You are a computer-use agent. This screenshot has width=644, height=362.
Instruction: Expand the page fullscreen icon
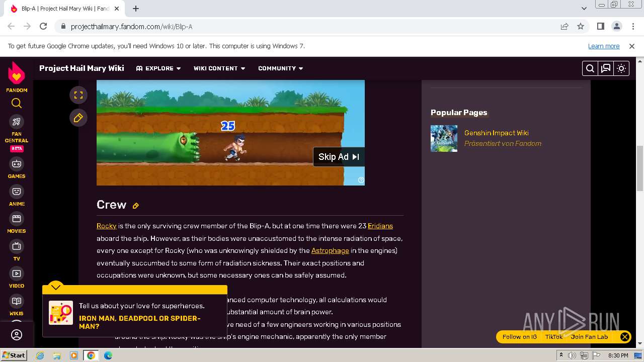pos(78,95)
